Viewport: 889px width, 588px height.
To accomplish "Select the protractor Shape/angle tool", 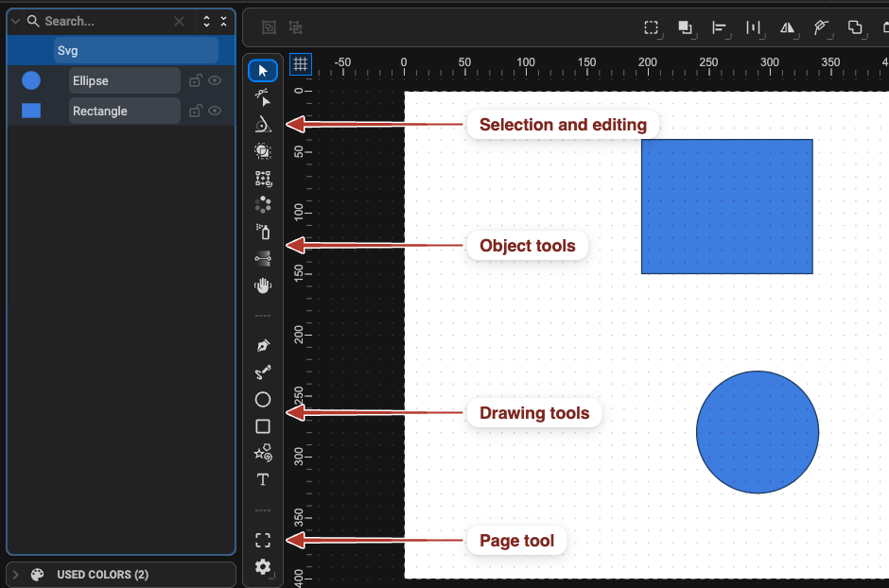I will coord(263,124).
